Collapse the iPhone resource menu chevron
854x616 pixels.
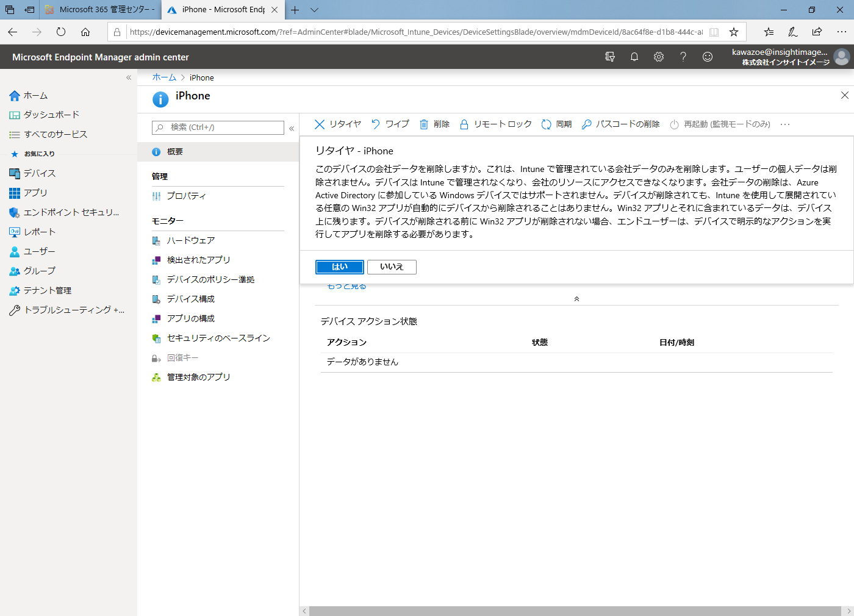(x=292, y=128)
